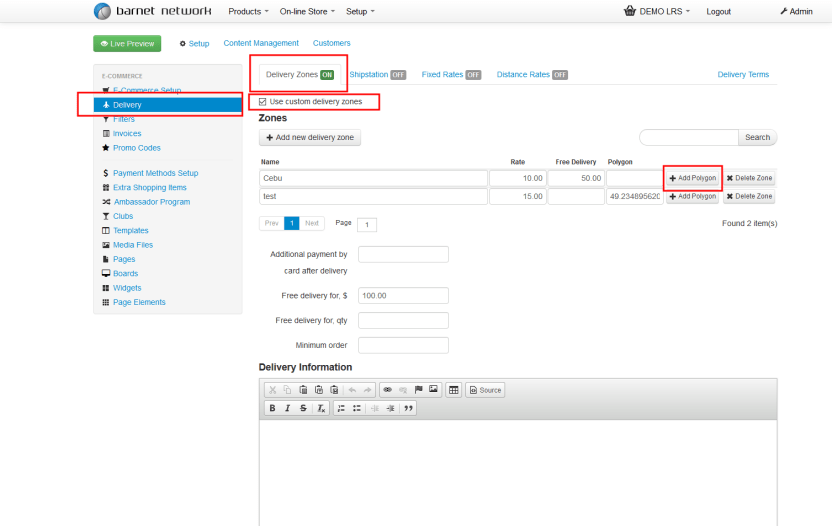832x526 pixels.
Task: Click the Undo arrow in editor
Action: coord(352,390)
